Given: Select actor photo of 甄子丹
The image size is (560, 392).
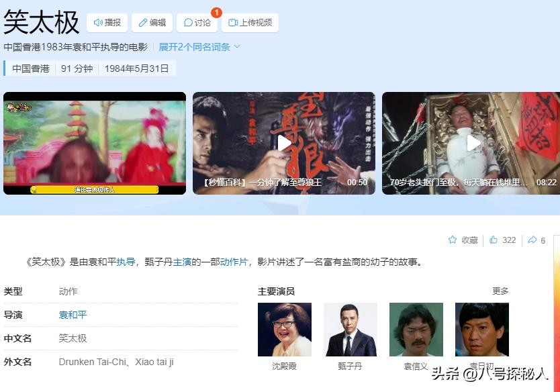Looking at the screenshot, I should 350,330.
